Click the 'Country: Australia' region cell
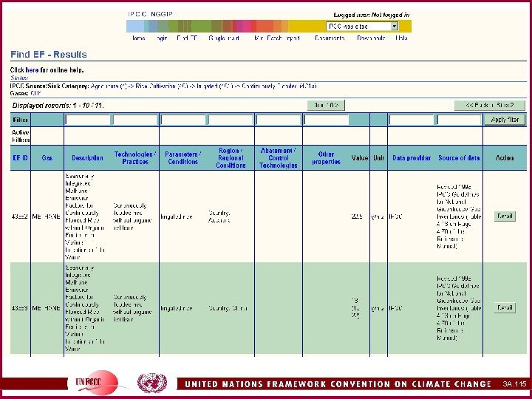This screenshot has width=532, height=399. [x=219, y=216]
